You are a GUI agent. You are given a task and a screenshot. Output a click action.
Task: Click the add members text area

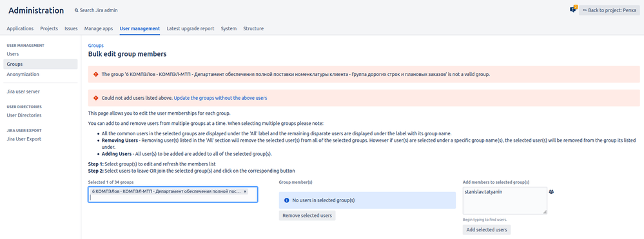tap(505, 201)
